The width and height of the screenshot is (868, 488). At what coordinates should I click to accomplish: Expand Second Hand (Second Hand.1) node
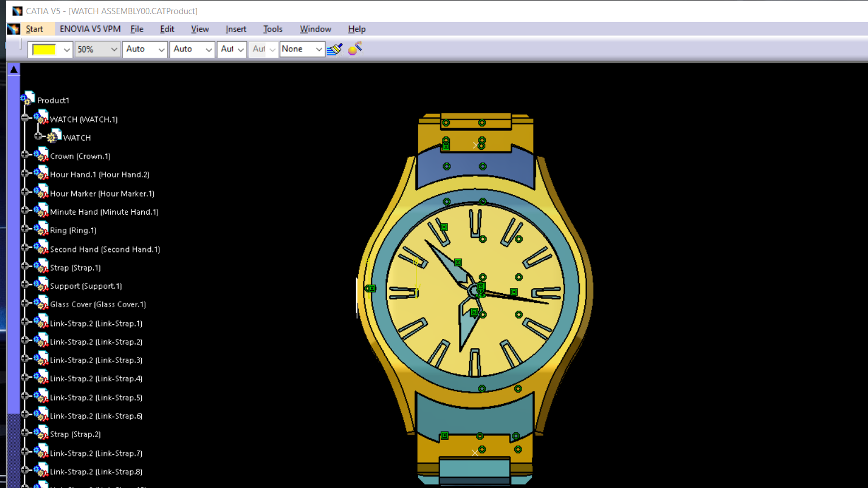[25, 247]
